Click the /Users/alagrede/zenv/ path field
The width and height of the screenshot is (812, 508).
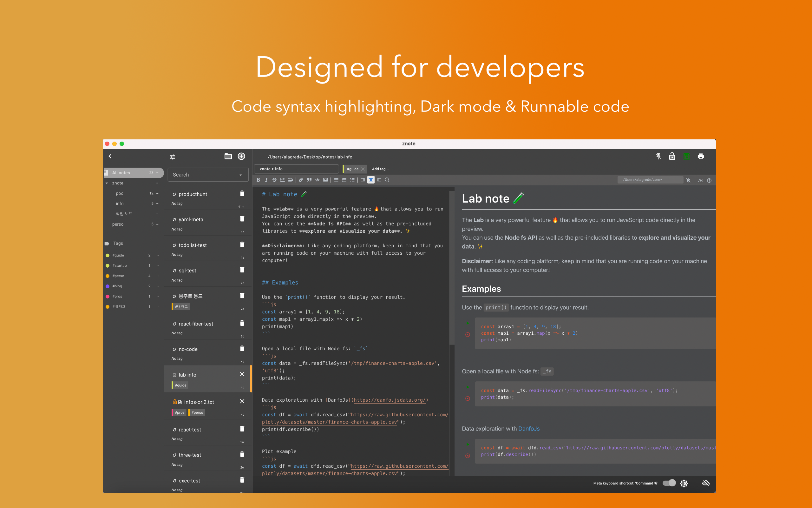click(650, 180)
